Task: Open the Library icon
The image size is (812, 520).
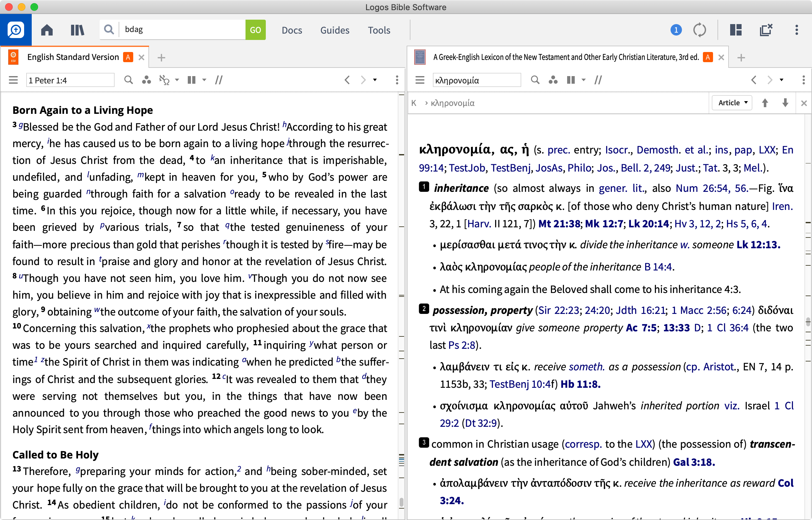Action: click(77, 30)
